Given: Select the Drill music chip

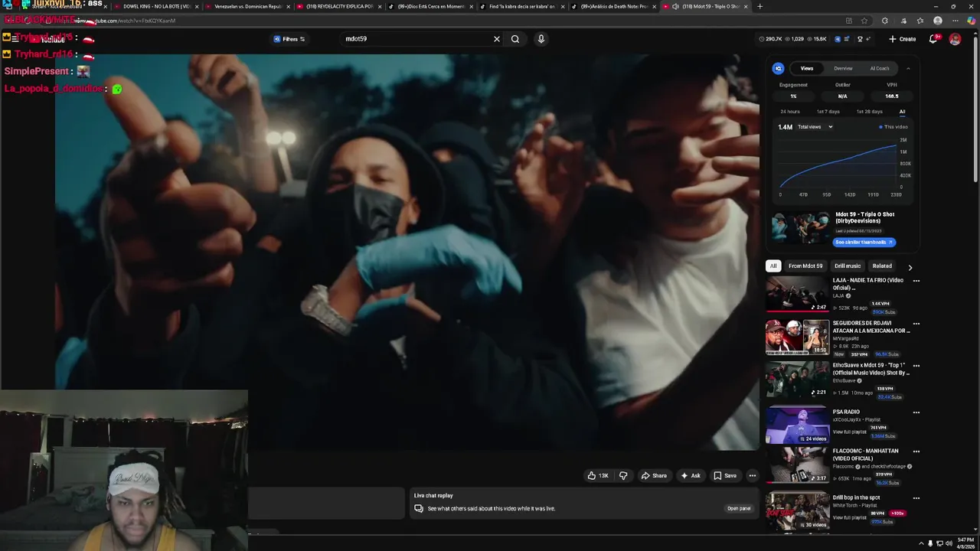Looking at the screenshot, I should tap(848, 266).
